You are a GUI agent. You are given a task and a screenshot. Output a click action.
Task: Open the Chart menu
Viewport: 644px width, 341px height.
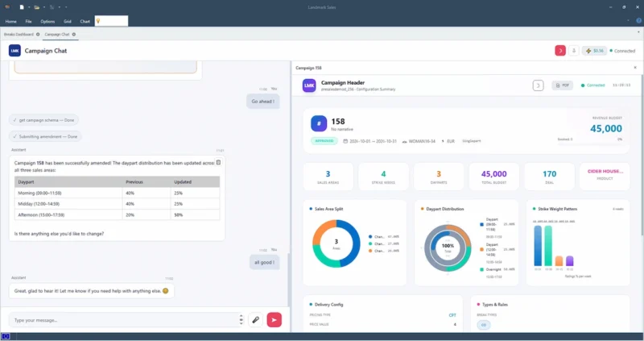coord(85,22)
